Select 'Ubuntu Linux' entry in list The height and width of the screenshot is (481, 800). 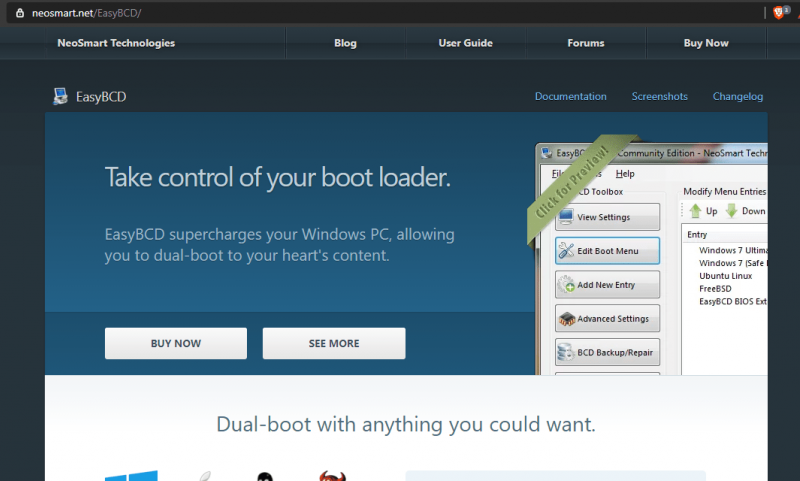(x=726, y=275)
